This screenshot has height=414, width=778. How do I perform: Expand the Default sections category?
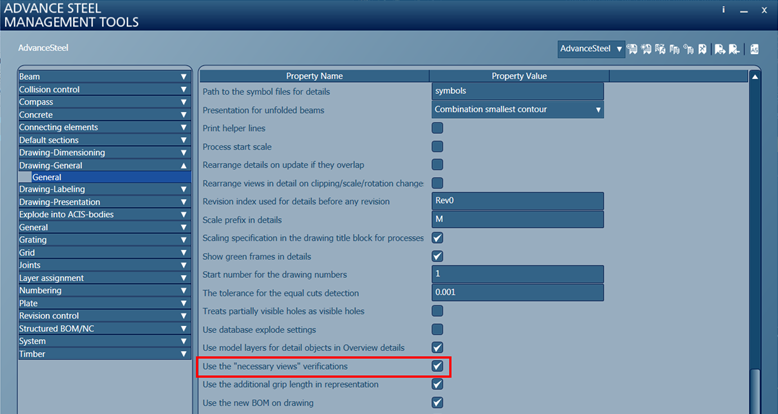click(x=105, y=140)
